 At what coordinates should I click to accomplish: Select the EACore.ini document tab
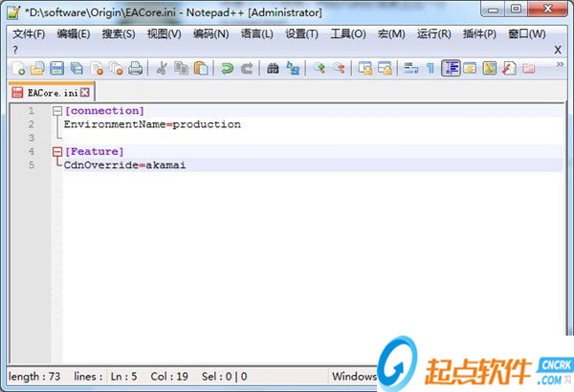(51, 93)
